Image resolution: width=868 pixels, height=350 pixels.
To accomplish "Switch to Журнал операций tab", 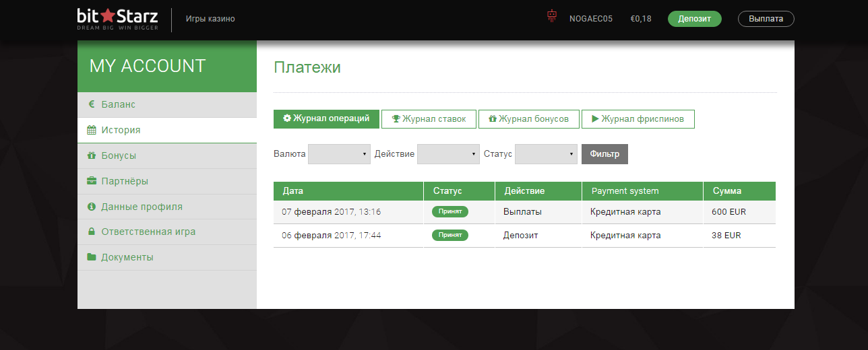I will 326,118.
